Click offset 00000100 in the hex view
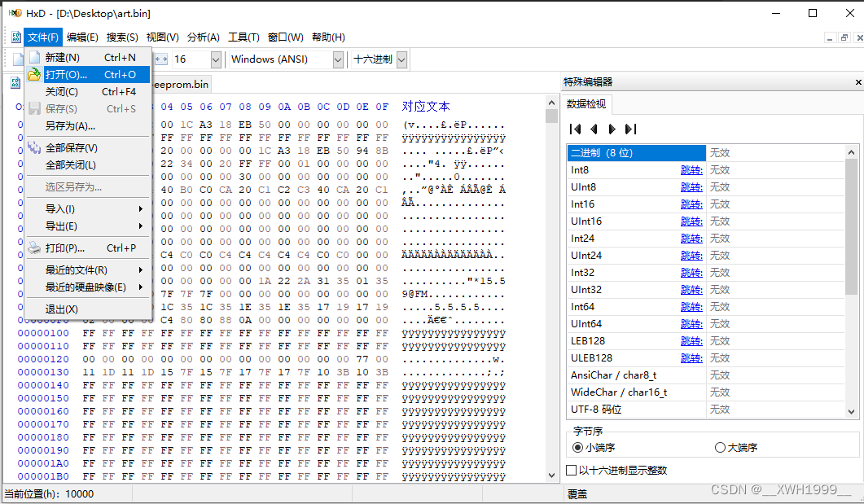The height and width of the screenshot is (504, 864). point(43,333)
